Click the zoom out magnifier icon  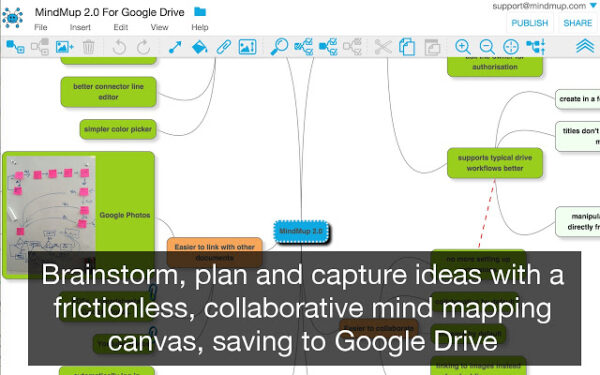click(487, 47)
